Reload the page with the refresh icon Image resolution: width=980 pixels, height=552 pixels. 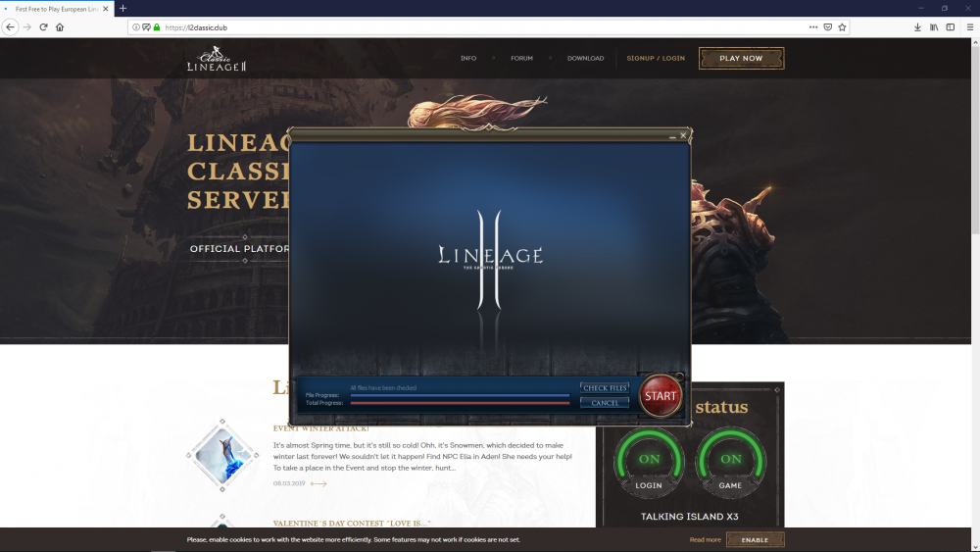(43, 26)
